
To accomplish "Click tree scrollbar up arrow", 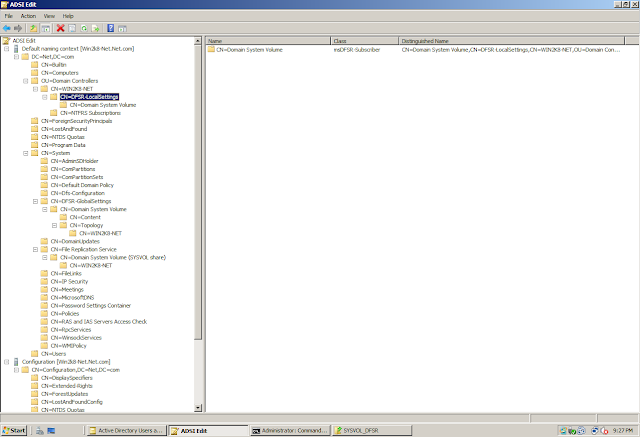I will (x=198, y=40).
